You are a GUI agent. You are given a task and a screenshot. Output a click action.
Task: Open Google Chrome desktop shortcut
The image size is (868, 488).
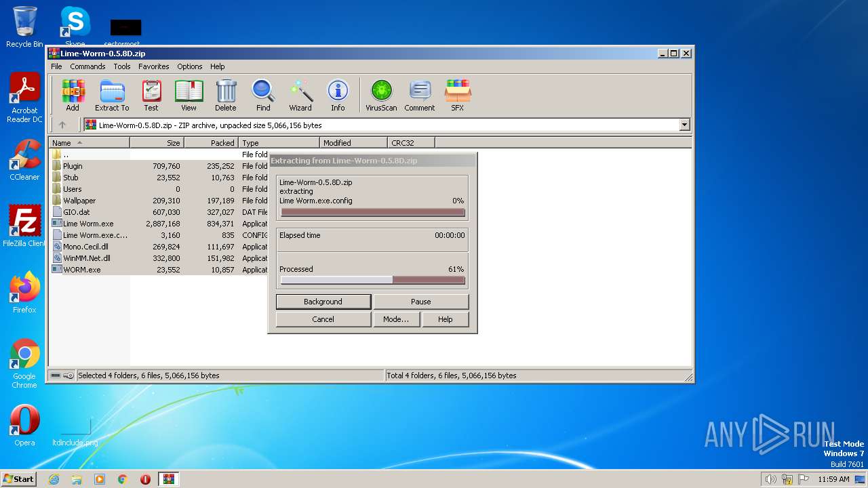pyautogui.click(x=24, y=363)
